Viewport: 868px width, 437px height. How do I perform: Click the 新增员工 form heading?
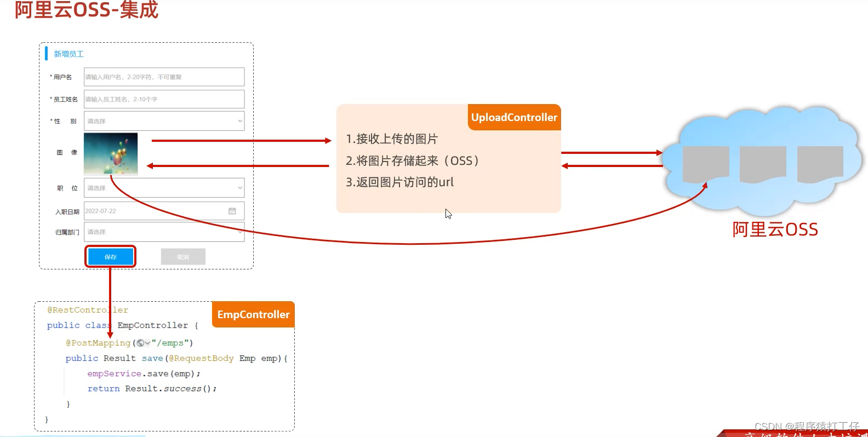point(68,54)
